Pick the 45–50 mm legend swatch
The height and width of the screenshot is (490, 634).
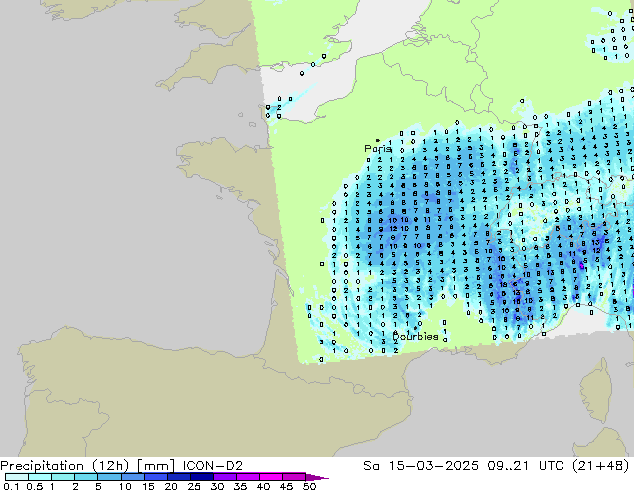click(x=294, y=477)
